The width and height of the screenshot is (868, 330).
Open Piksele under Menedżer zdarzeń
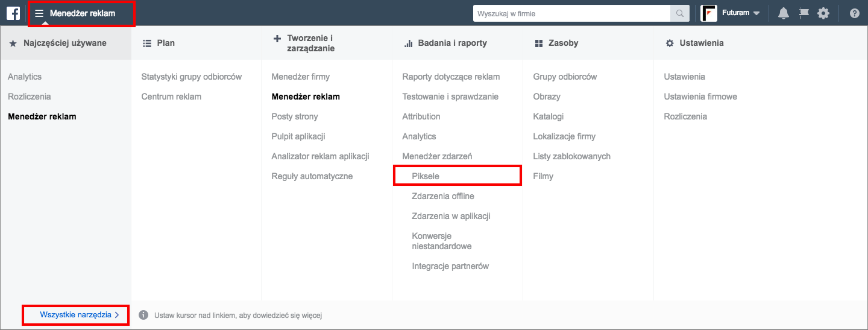tap(426, 176)
